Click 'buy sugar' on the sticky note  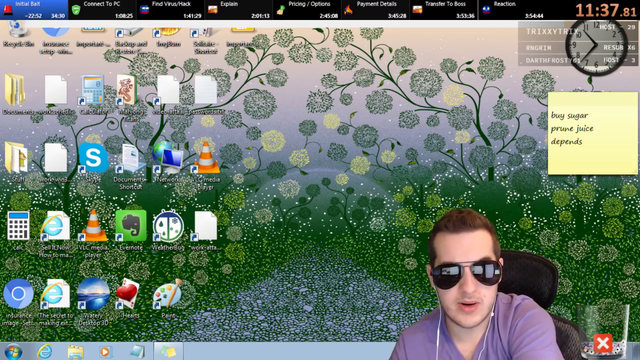[x=569, y=116]
